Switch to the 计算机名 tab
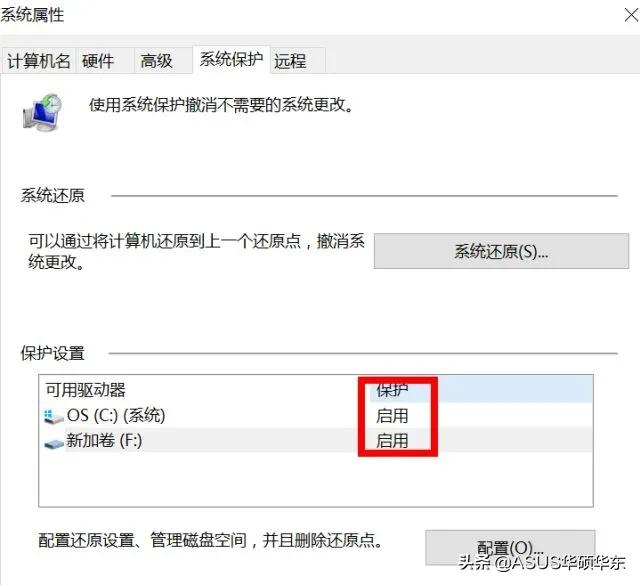 pos(38,61)
